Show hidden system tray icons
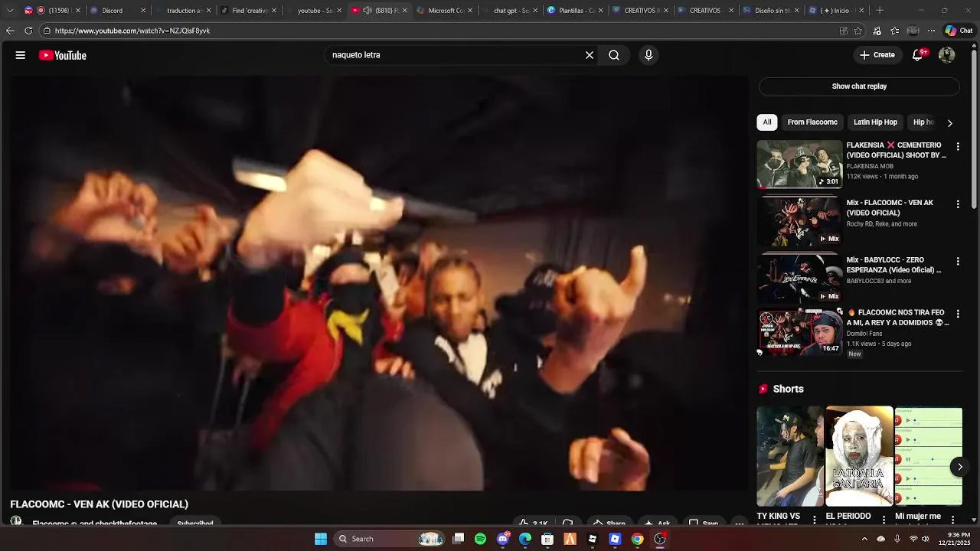Viewport: 980px width, 551px height. [864, 539]
